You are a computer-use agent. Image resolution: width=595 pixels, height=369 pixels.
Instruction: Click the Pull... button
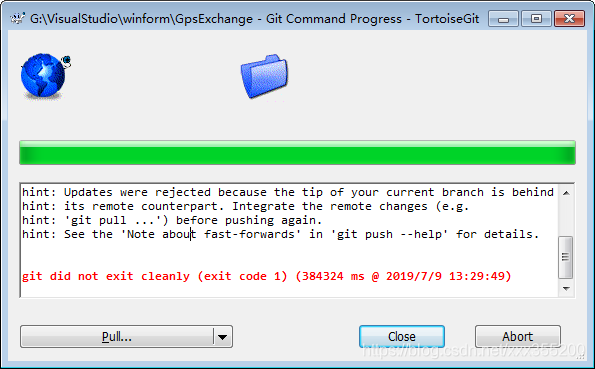click(x=117, y=336)
